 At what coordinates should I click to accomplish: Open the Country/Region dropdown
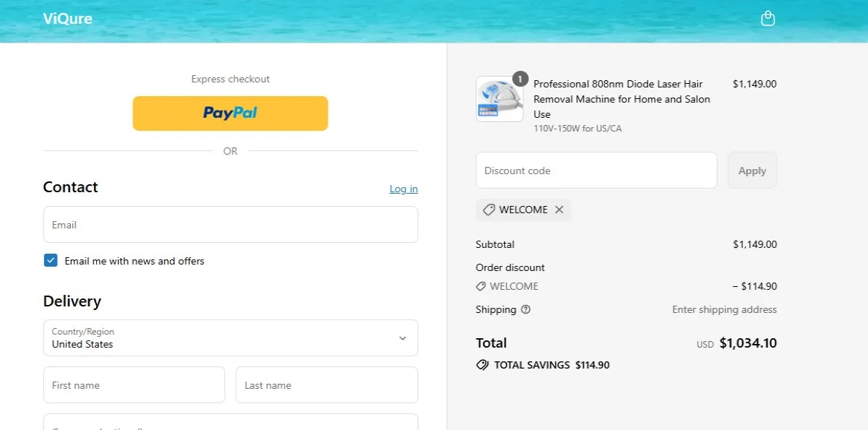(x=230, y=337)
